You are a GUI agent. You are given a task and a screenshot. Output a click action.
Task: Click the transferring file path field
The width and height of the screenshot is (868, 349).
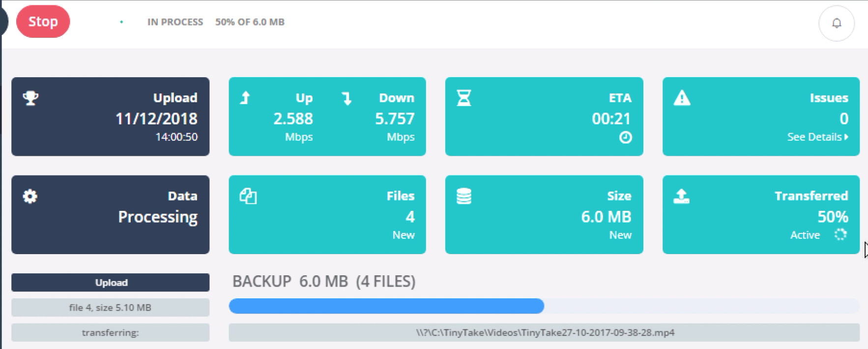coord(544,332)
